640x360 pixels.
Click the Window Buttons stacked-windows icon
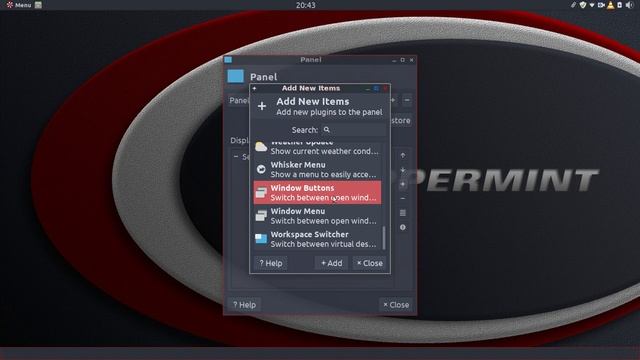[261, 192]
